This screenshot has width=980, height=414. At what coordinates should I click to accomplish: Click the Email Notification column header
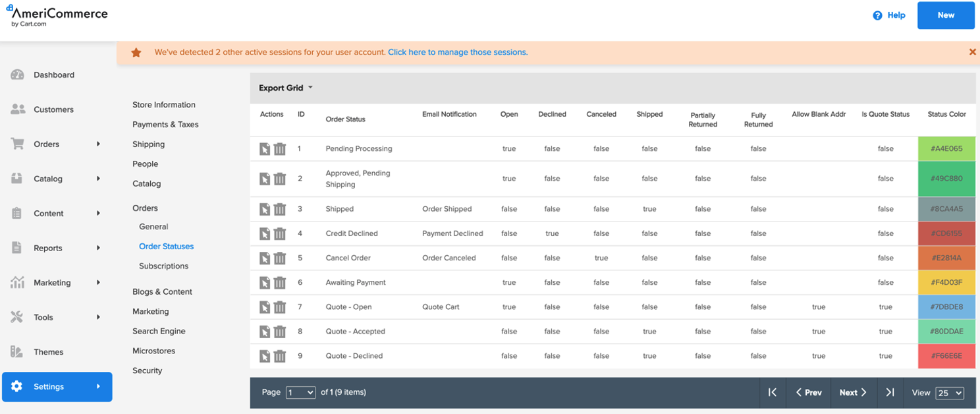(x=449, y=114)
